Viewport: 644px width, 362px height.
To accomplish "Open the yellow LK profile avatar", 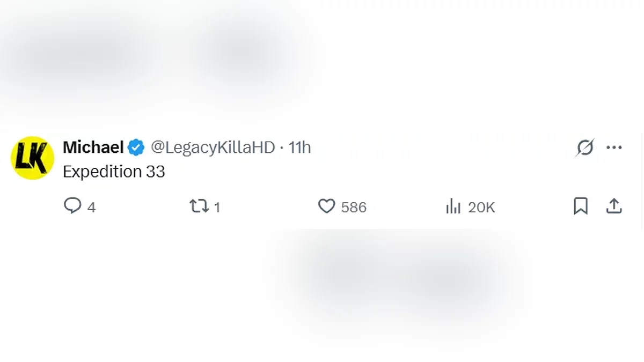I will coord(32,158).
